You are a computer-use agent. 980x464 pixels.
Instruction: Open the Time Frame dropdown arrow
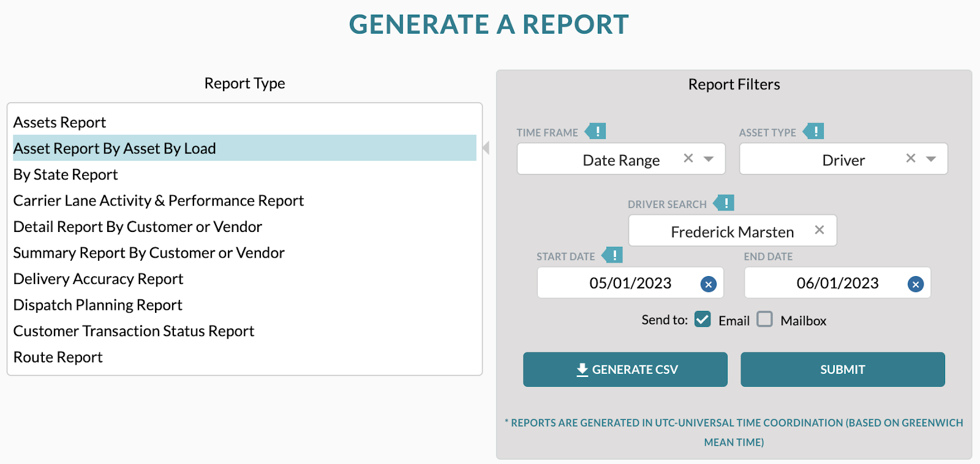(709, 159)
